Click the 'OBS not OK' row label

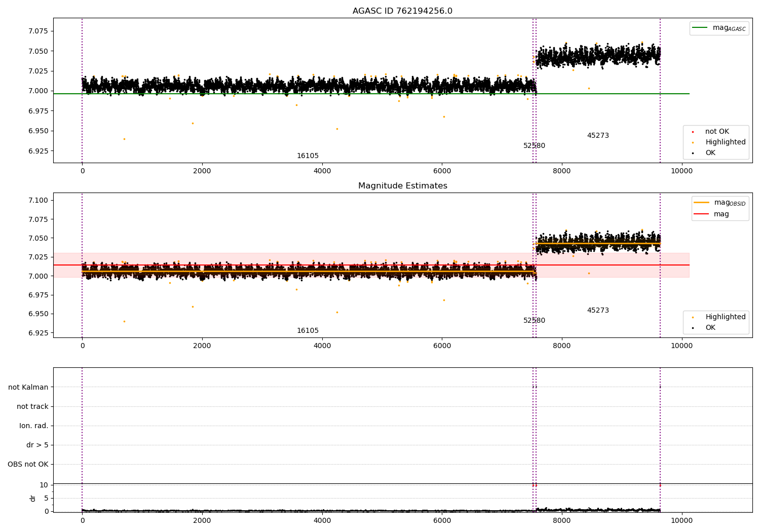pyautogui.click(x=28, y=465)
